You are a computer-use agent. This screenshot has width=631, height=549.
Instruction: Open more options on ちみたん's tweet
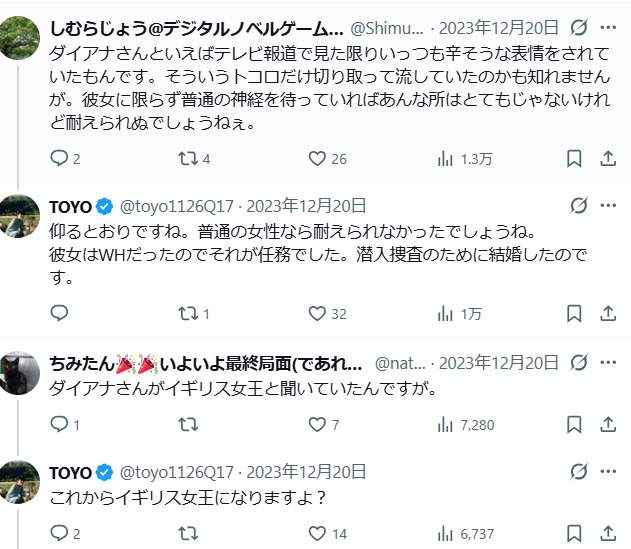tap(608, 362)
